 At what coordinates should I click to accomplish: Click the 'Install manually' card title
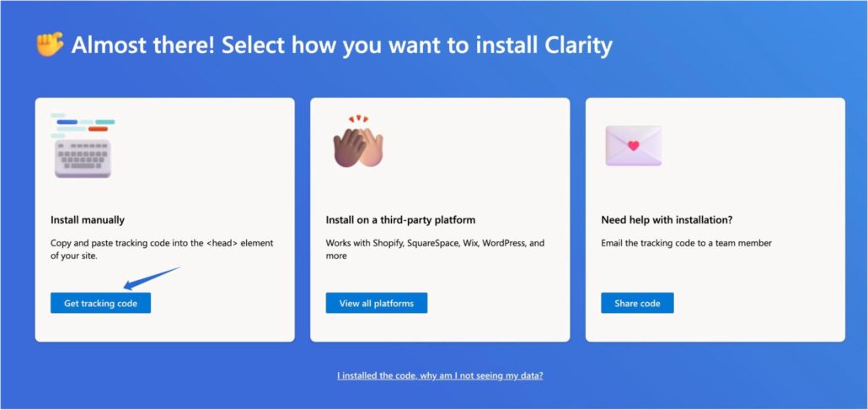click(x=88, y=220)
